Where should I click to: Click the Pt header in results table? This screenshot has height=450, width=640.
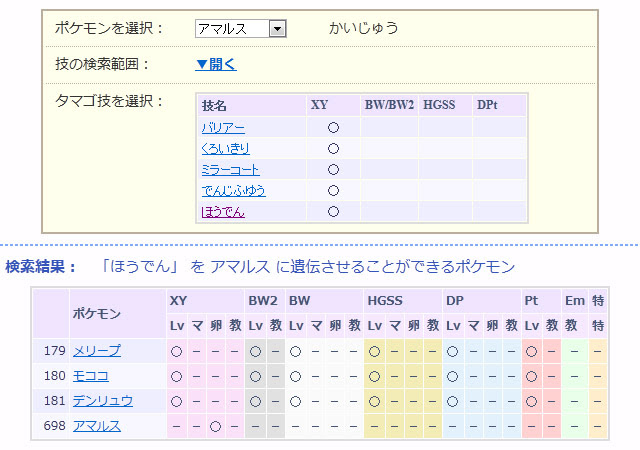click(531, 301)
